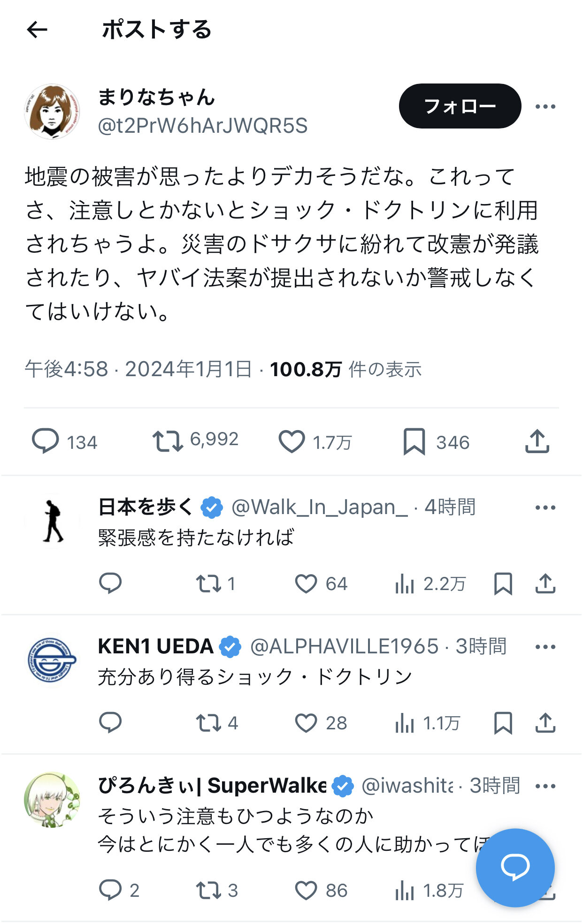The height and width of the screenshot is (924, 583).
Task: Open more options on KEN1 UEDA reply
Action: [x=545, y=647]
